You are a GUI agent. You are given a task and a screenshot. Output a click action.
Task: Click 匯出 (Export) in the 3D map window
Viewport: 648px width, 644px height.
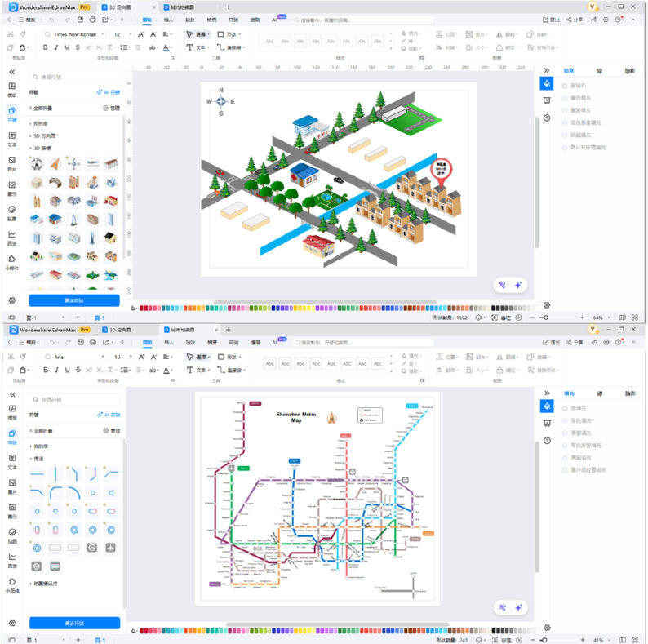click(552, 20)
